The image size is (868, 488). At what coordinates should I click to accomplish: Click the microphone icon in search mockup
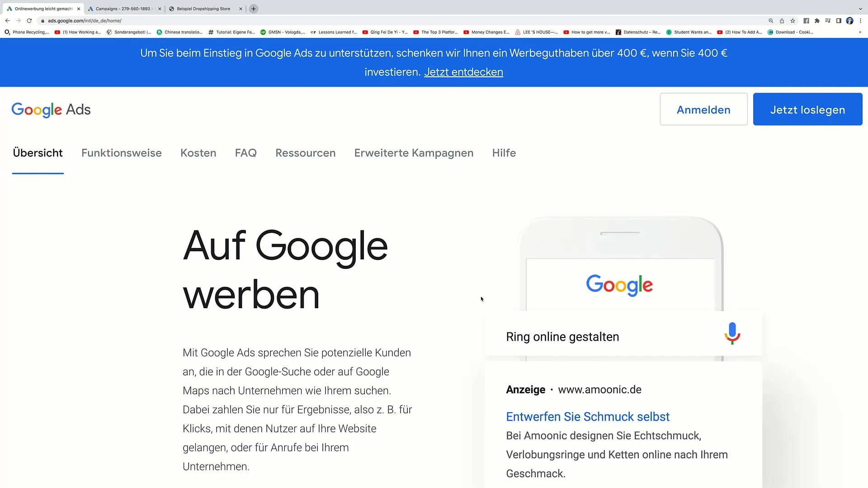click(732, 333)
